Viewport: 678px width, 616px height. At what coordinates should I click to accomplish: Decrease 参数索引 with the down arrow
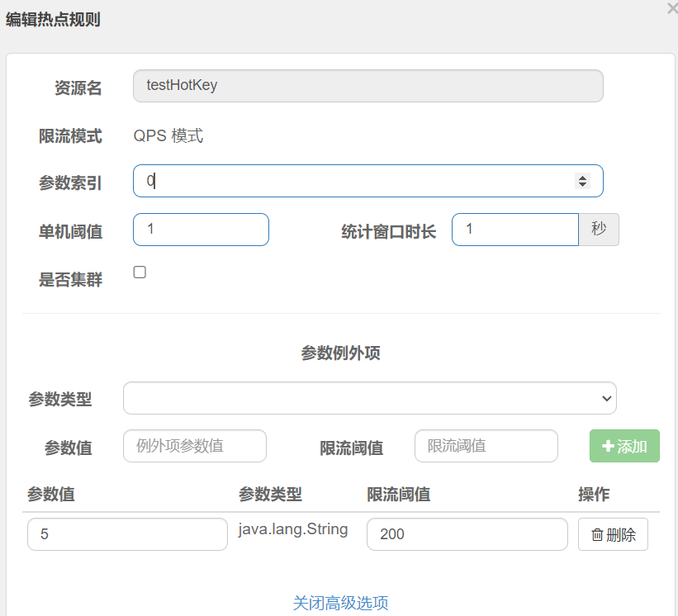coord(582,184)
